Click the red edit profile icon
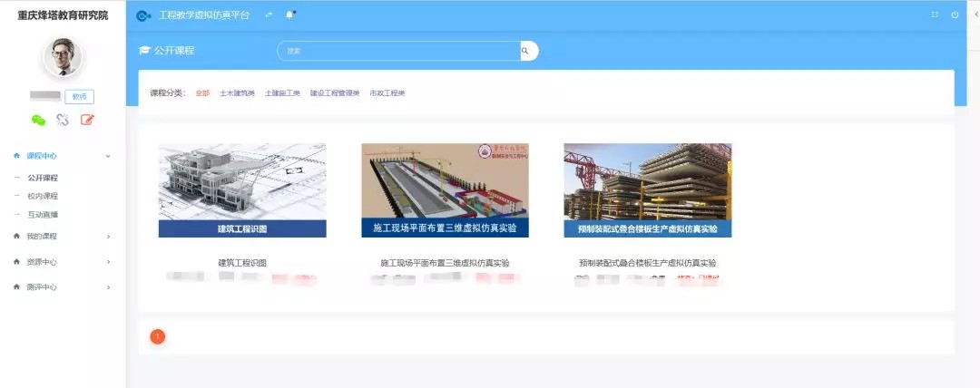Viewport: 980px width, 388px height. [87, 120]
